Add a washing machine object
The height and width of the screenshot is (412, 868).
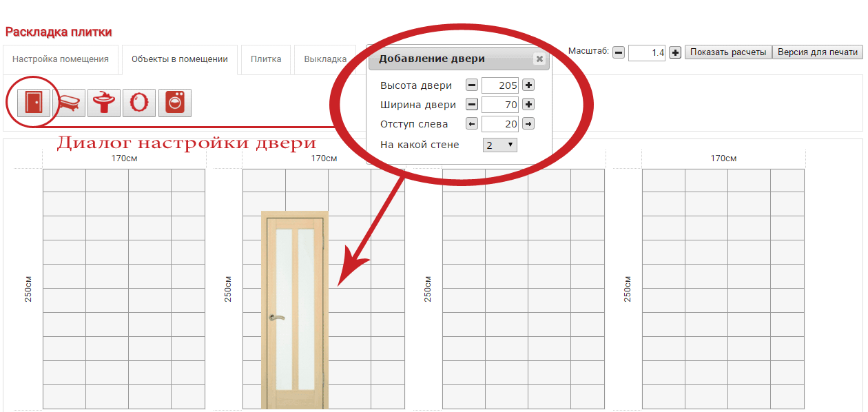coord(174,103)
